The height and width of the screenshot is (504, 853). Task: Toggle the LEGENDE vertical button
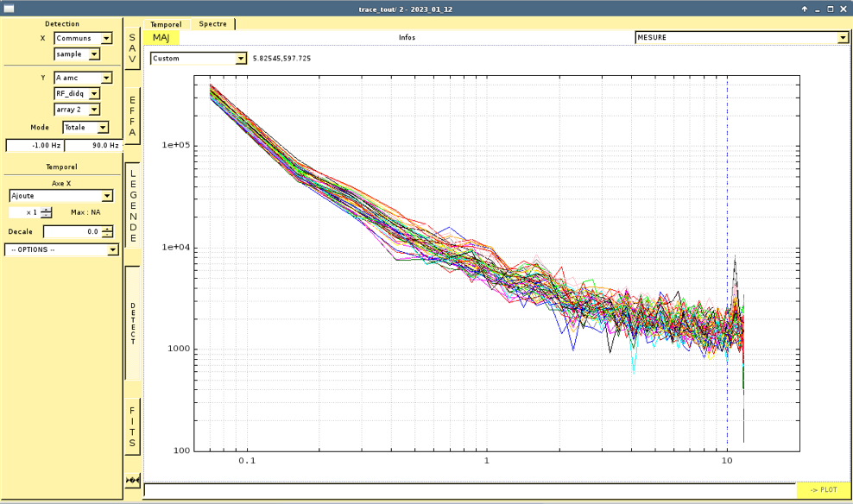(132, 205)
